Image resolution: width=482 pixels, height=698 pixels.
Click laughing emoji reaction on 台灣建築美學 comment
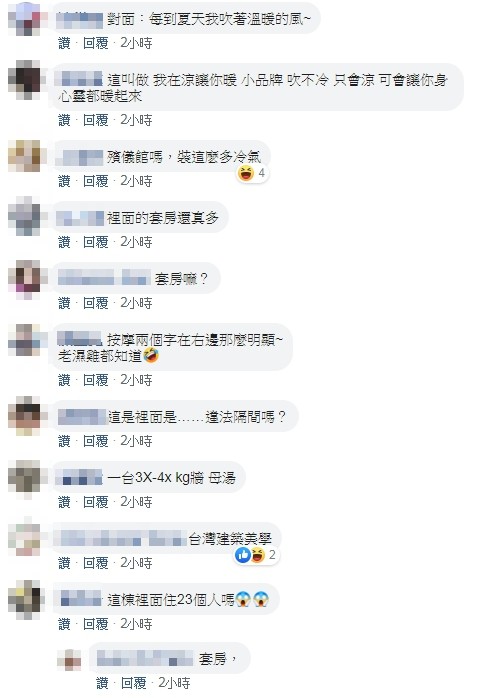click(257, 555)
